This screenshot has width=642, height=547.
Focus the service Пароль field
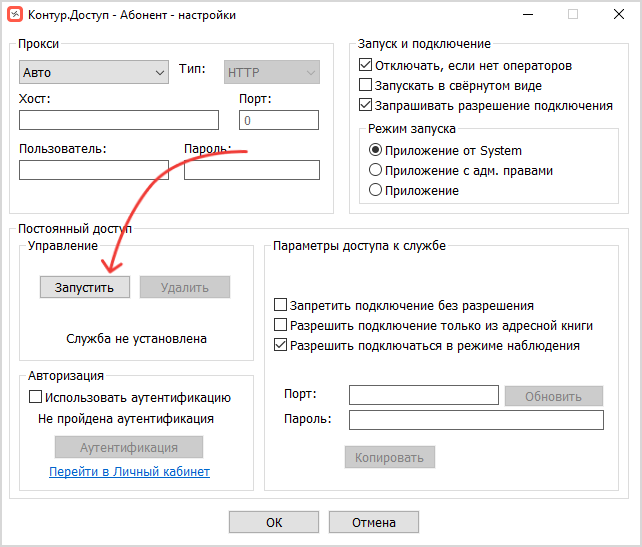(x=476, y=420)
